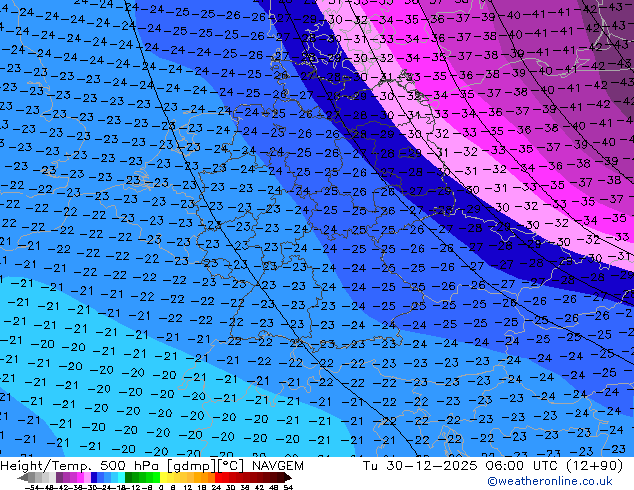
Task: Click the cyan -18 legend swatch
Action: pyautogui.click(x=121, y=477)
